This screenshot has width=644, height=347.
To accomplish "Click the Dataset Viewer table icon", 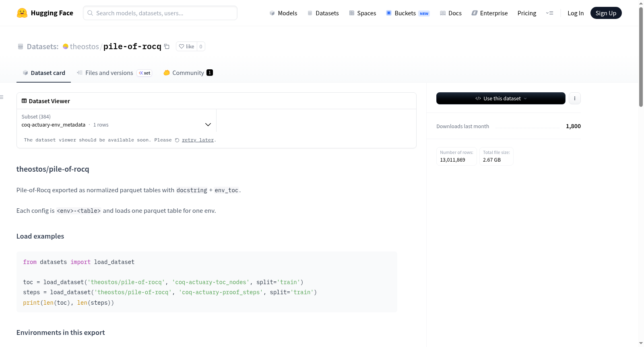I will [x=24, y=101].
